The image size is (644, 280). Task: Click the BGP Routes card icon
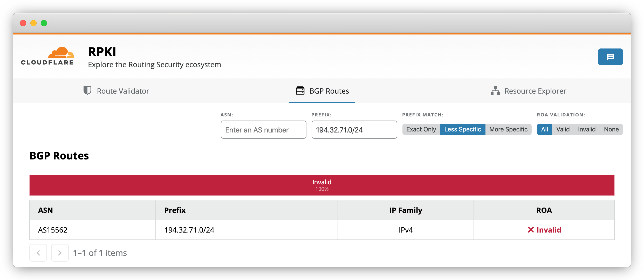(300, 91)
